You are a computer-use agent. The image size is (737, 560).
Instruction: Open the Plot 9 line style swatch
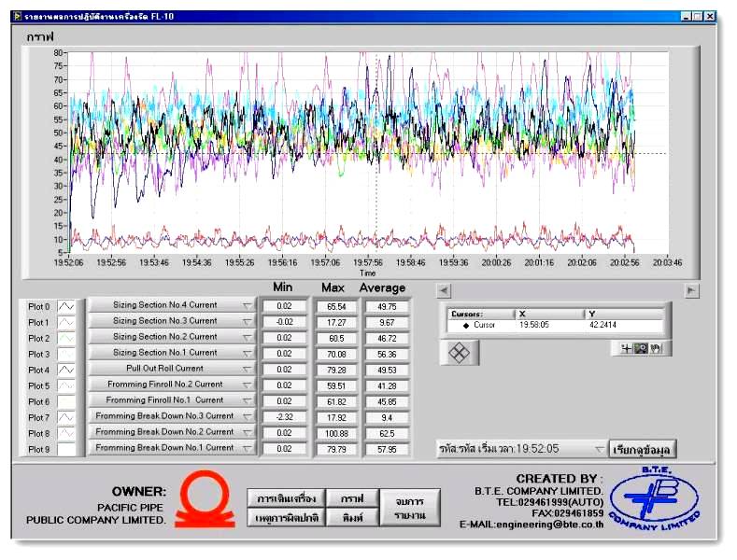click(65, 449)
